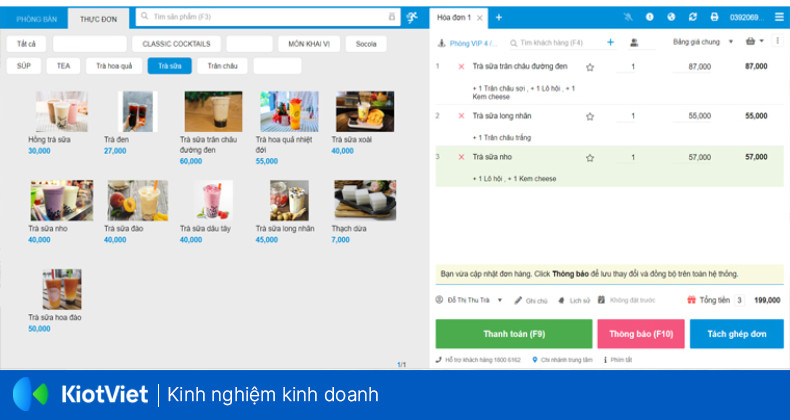Viewport: 790px width, 420px height.
Task: Edit quantity of Trà sữa trân châu đường đen
Action: pos(626,66)
